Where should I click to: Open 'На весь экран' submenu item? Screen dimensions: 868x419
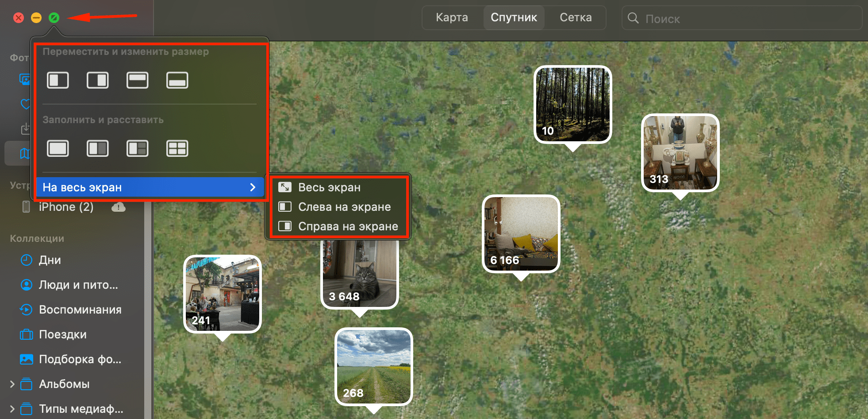click(x=150, y=187)
